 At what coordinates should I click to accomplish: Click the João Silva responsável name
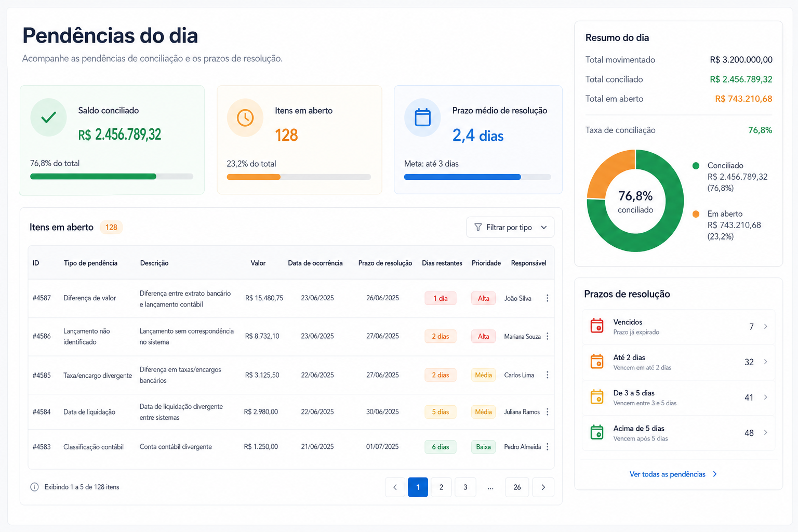pos(517,298)
